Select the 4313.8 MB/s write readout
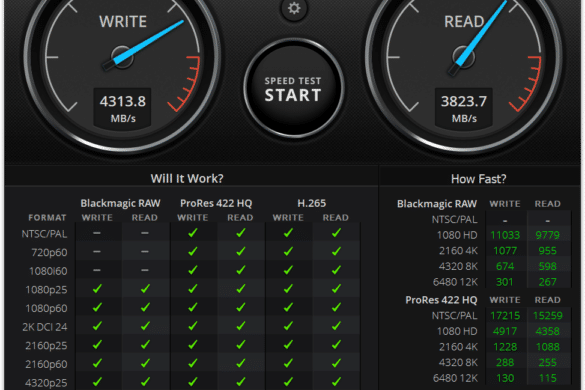This screenshot has width=585, height=390. pos(122,108)
